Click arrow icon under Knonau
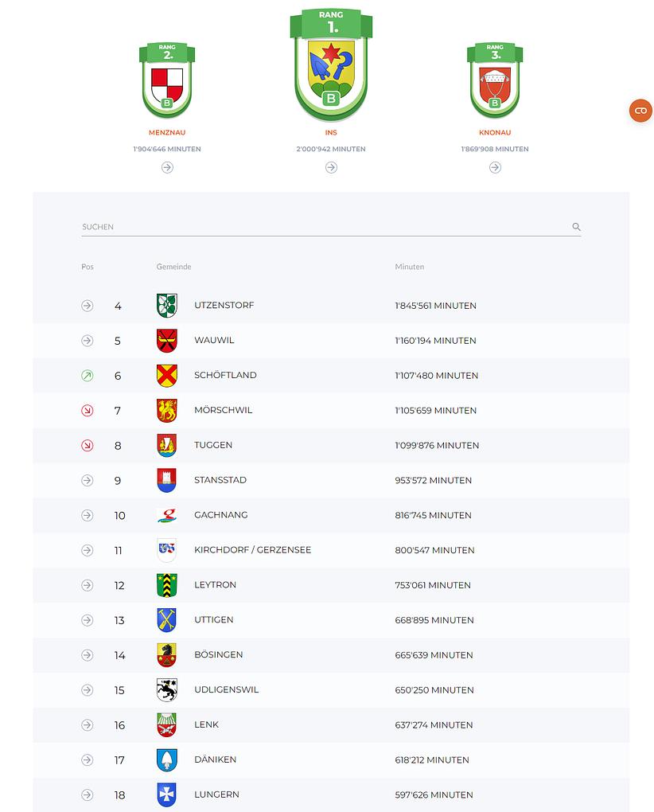This screenshot has height=812, width=654. [x=495, y=167]
